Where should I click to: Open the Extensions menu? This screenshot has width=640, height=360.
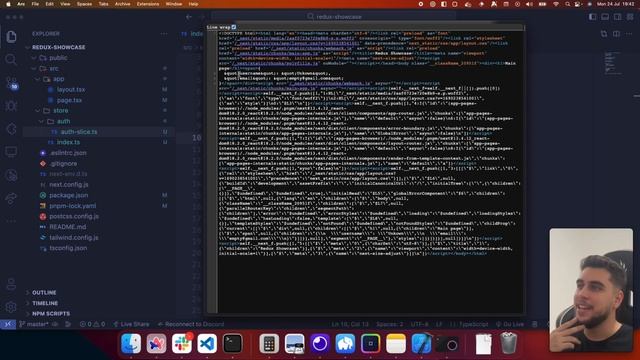(x=148, y=4)
